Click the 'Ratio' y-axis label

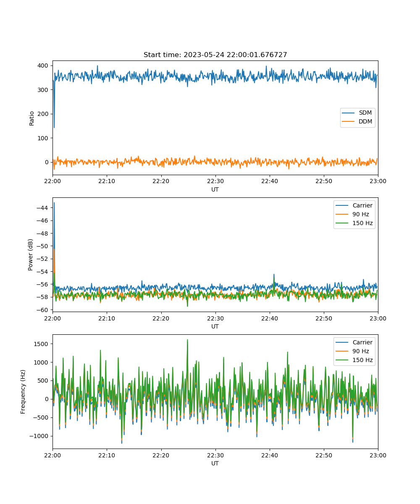pos(32,118)
